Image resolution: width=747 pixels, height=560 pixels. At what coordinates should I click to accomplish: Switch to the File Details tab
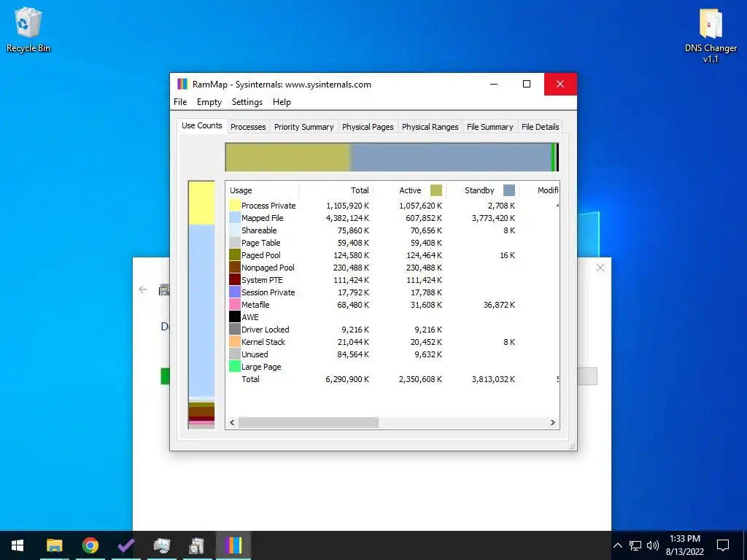click(x=541, y=127)
